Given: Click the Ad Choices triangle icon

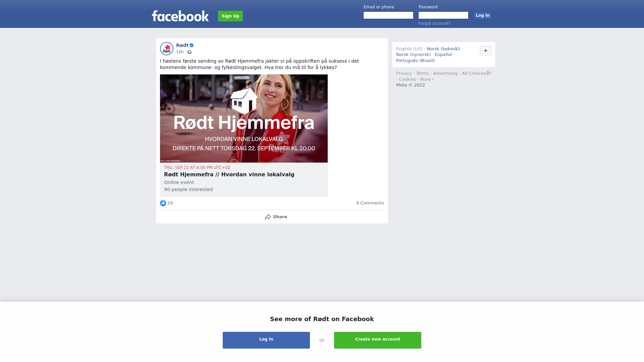Looking at the screenshot, I should pyautogui.click(x=489, y=73).
